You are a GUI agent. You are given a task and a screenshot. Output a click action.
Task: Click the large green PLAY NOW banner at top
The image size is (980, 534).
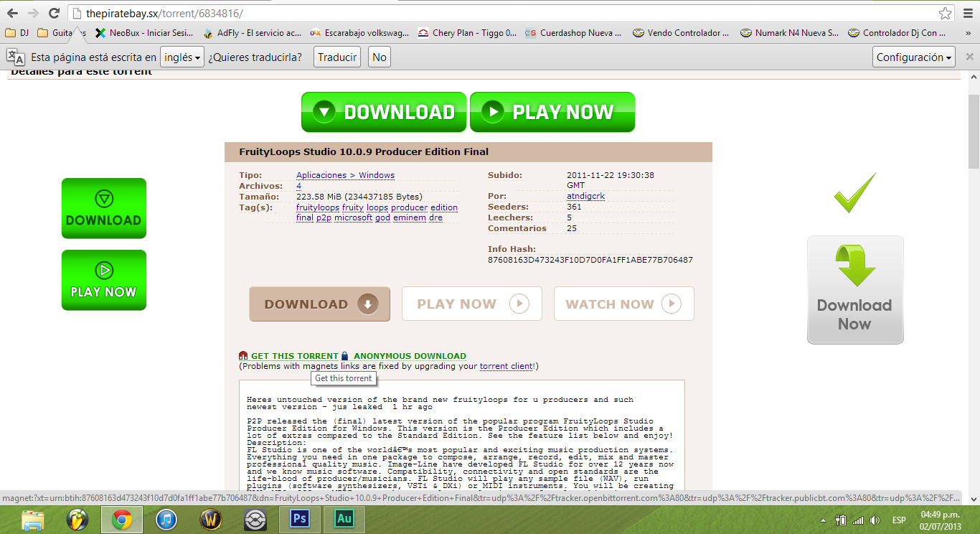click(x=552, y=112)
